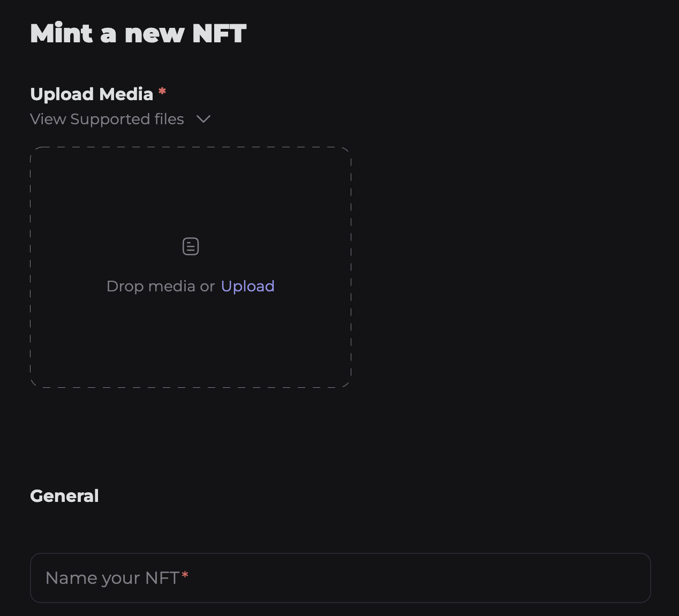Click the word Media in the Upload Media label
Image resolution: width=679 pixels, height=616 pixels.
tap(126, 94)
